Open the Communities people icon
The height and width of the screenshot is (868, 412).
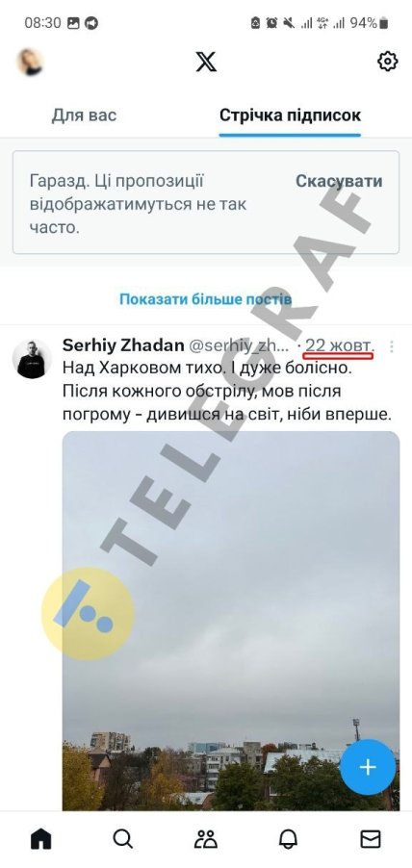point(206,839)
